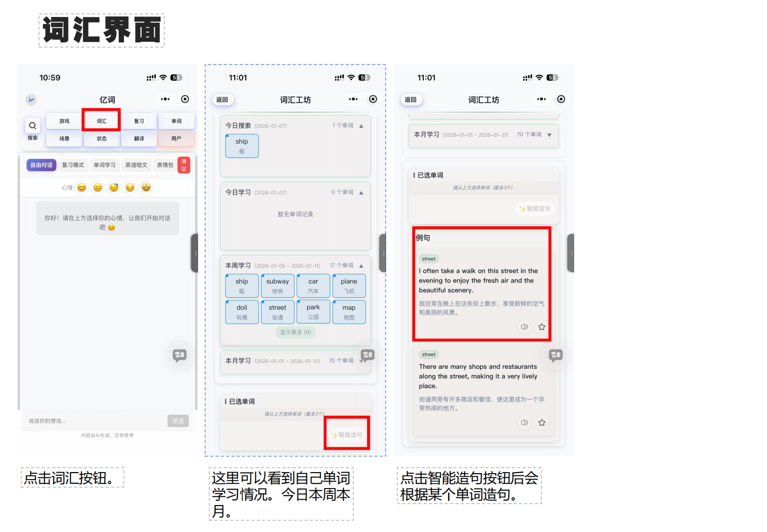The width and height of the screenshot is (767, 532).
Task: Click the 发送 send button
Action: [178, 421]
